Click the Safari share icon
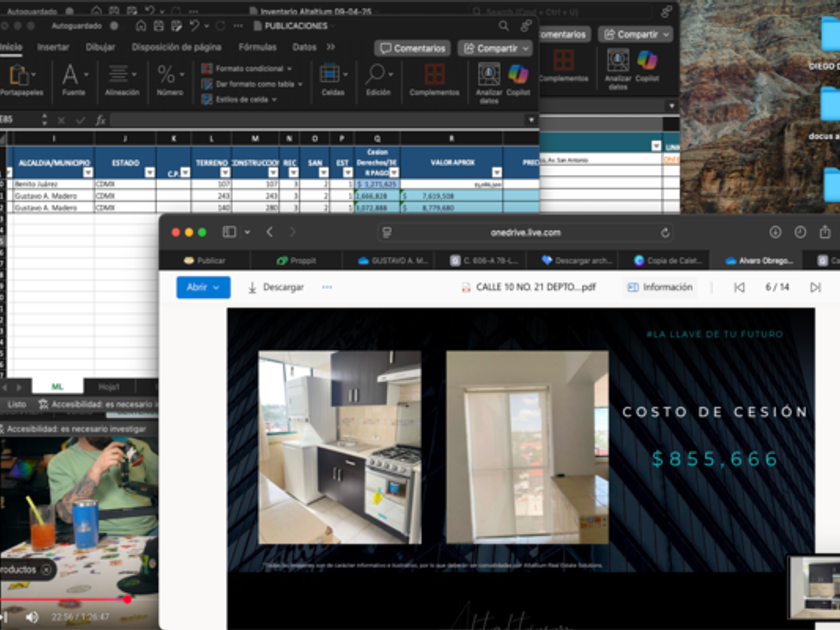 825,232
